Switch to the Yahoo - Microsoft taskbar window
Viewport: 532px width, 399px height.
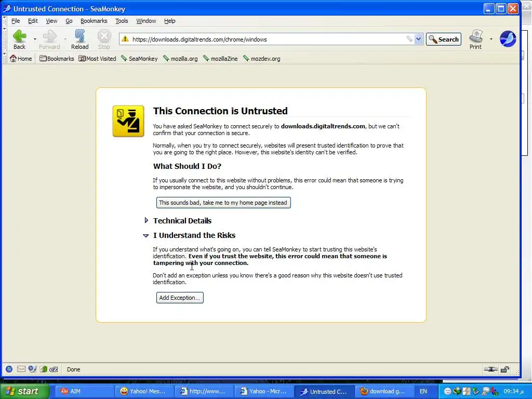coord(263,391)
